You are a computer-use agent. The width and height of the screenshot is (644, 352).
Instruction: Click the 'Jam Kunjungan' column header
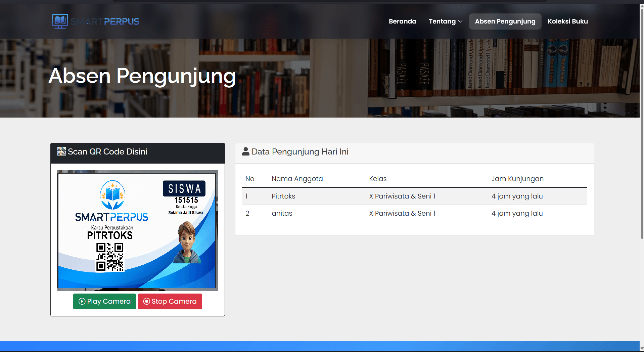point(517,179)
